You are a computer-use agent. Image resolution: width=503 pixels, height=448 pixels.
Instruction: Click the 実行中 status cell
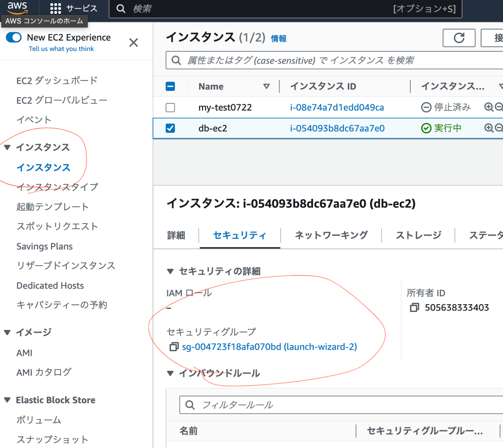coord(441,128)
